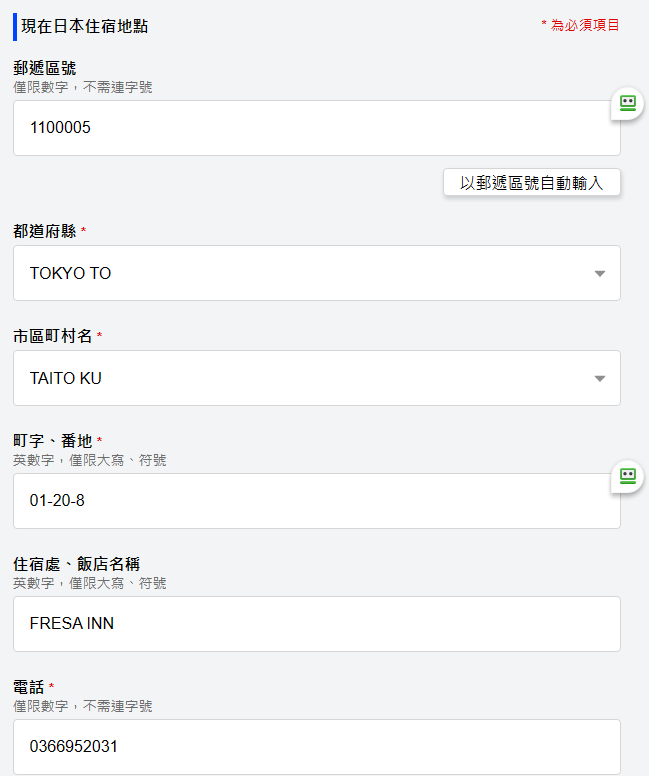Expand the arrow beside TAITO KU
The width and height of the screenshot is (649, 776).
click(599, 379)
